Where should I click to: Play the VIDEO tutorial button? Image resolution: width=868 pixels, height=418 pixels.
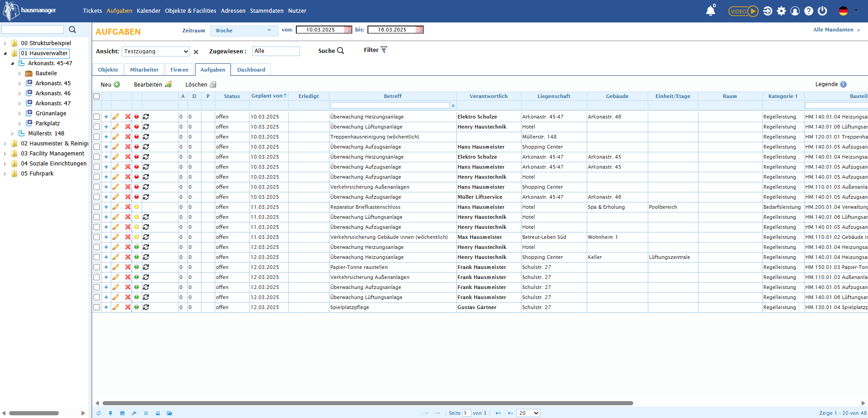pyautogui.click(x=743, y=11)
